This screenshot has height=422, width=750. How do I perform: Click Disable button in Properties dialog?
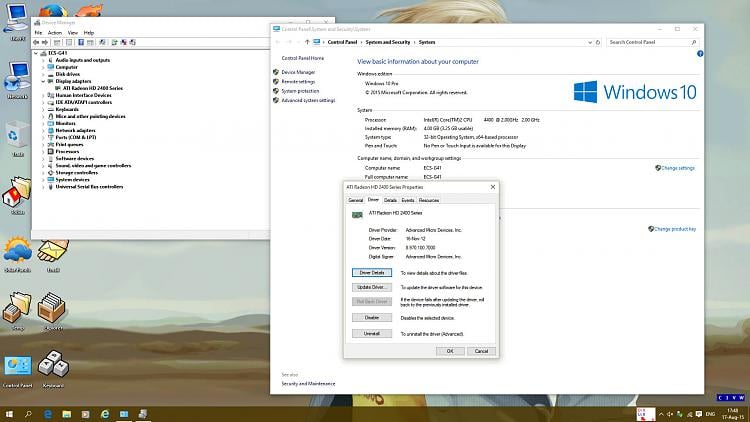pos(372,318)
